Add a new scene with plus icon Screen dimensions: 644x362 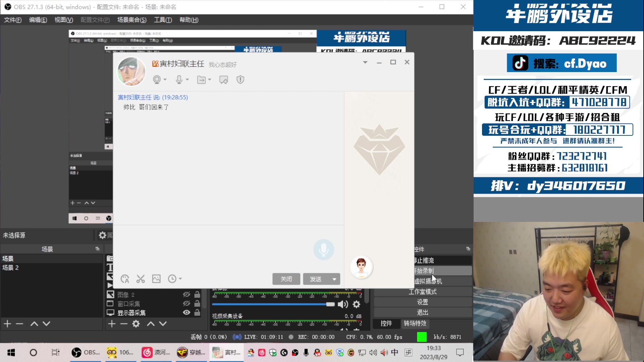(x=7, y=324)
